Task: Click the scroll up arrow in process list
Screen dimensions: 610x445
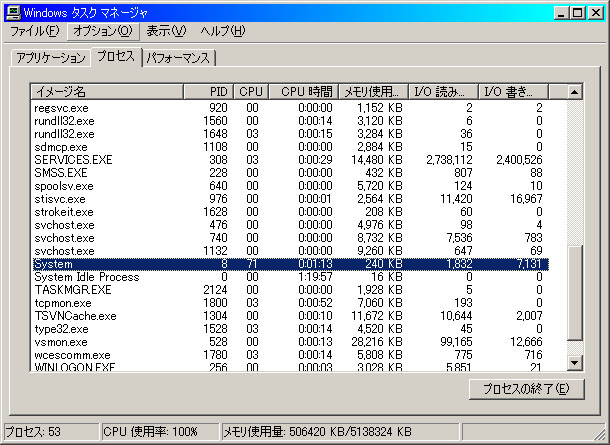Action: tap(574, 91)
